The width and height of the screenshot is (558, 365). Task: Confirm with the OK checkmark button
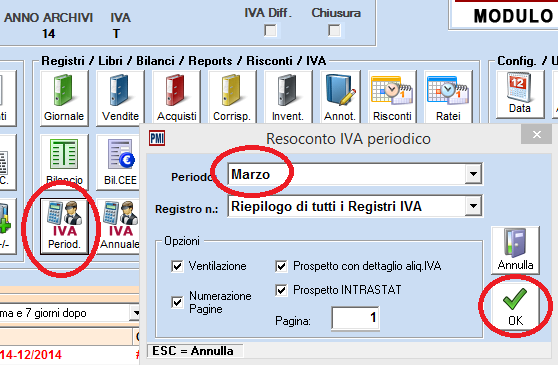pos(515,307)
